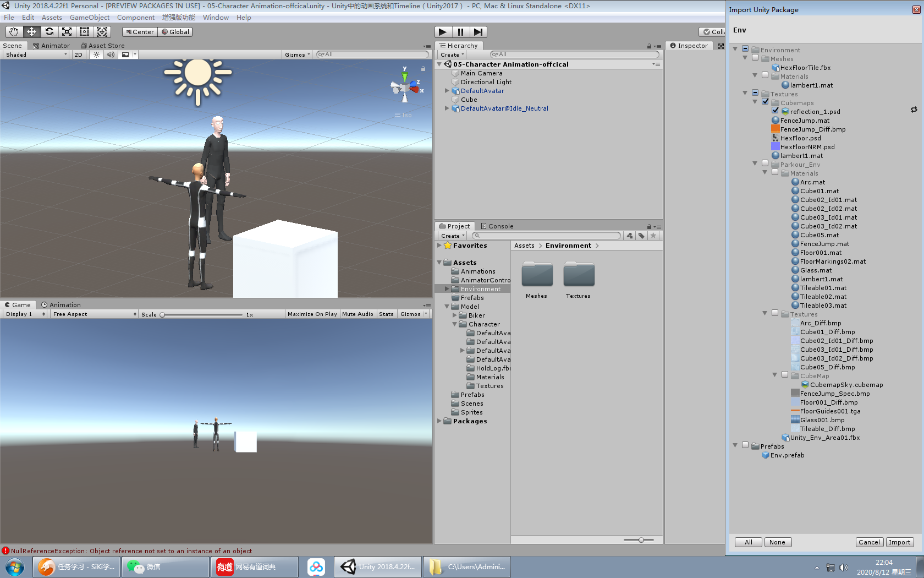The height and width of the screenshot is (578, 924).
Task: Open Hierarchy Create dropdown
Action: 452,54
